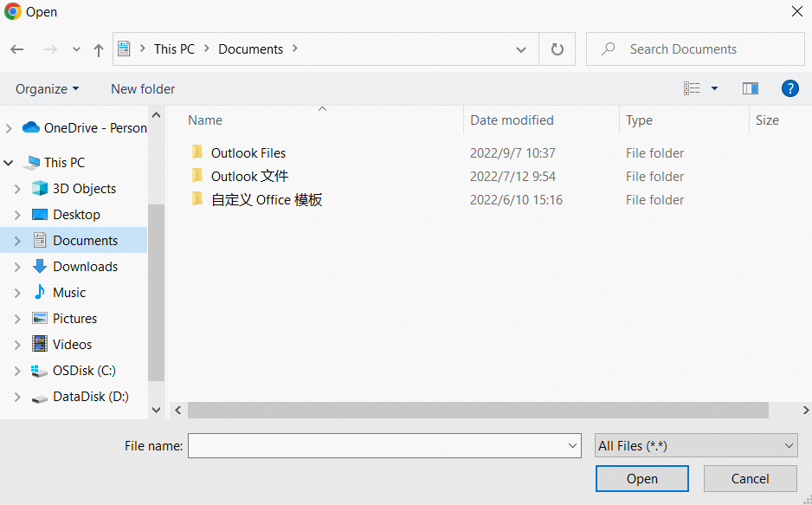Viewport: 812px width, 505px height.
Task: Select Downloads in the navigation pane
Action: click(85, 267)
